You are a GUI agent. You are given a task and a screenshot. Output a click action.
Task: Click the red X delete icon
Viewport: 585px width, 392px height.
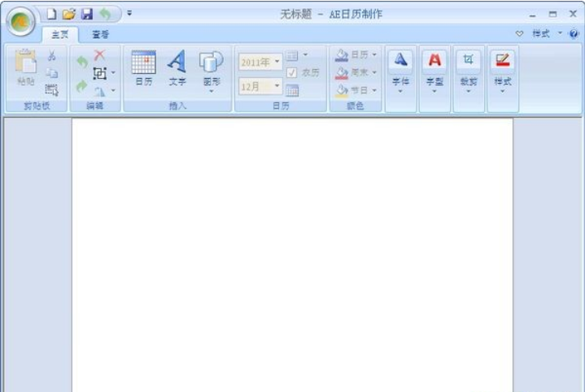click(x=99, y=55)
